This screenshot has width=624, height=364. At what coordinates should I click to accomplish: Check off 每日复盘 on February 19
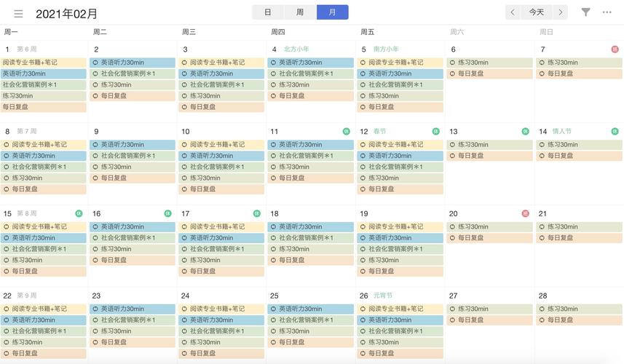coord(363,272)
